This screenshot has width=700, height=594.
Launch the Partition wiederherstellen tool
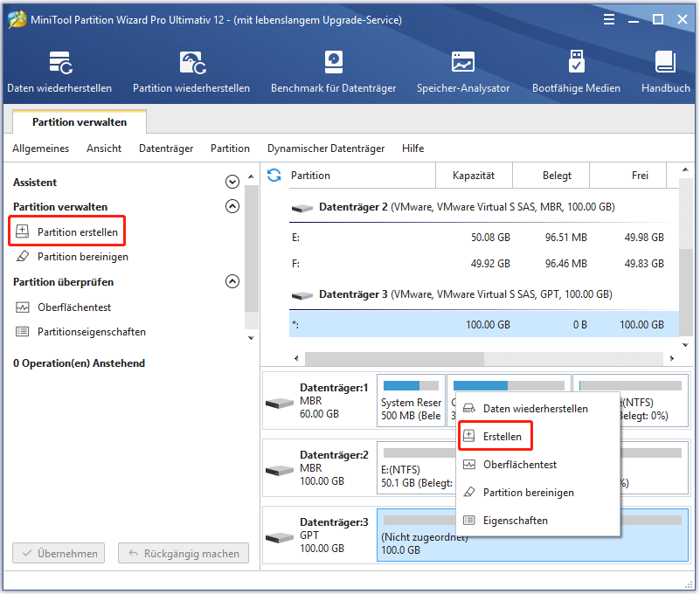(191, 72)
